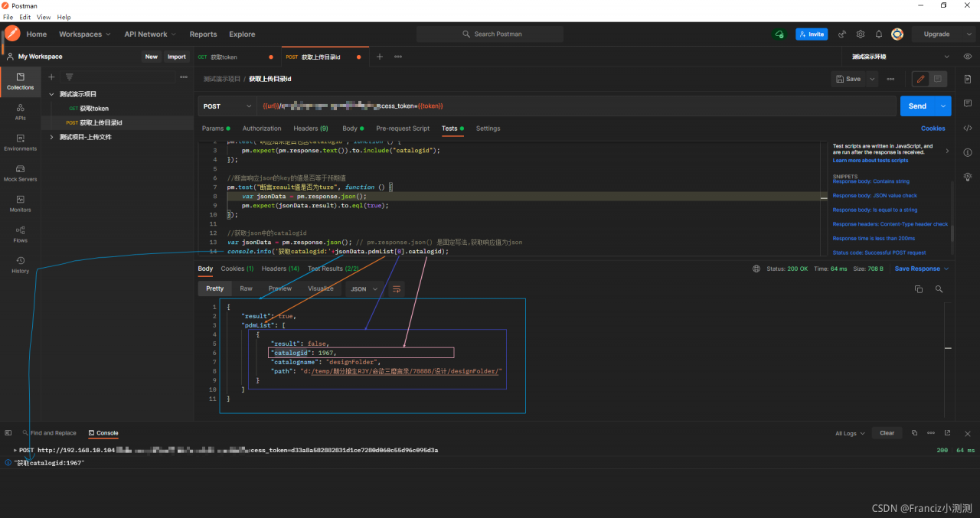Image resolution: width=980 pixels, height=518 pixels.
Task: Open the tab bar more options dots
Action: 398,57
